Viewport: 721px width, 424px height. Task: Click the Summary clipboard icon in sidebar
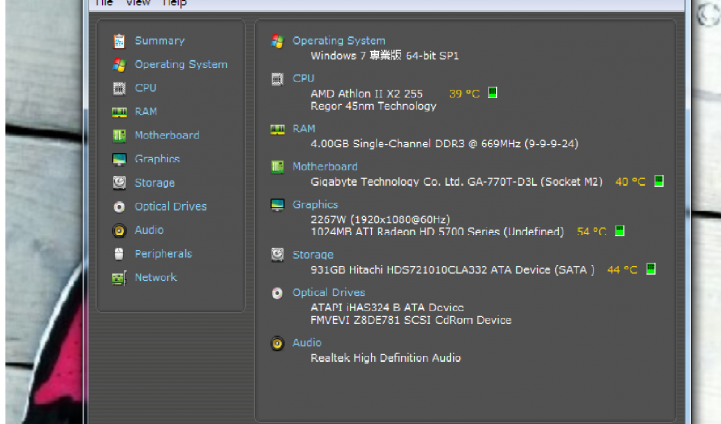[119, 41]
